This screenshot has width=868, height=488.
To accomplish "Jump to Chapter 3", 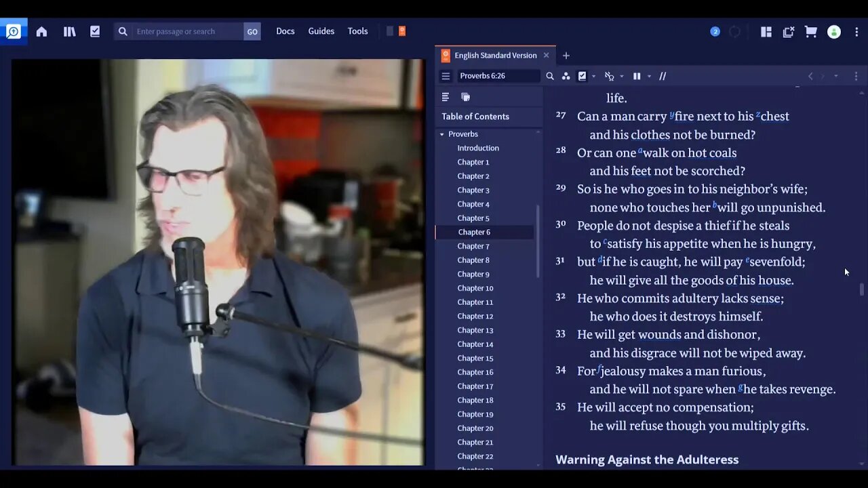I will point(473,190).
